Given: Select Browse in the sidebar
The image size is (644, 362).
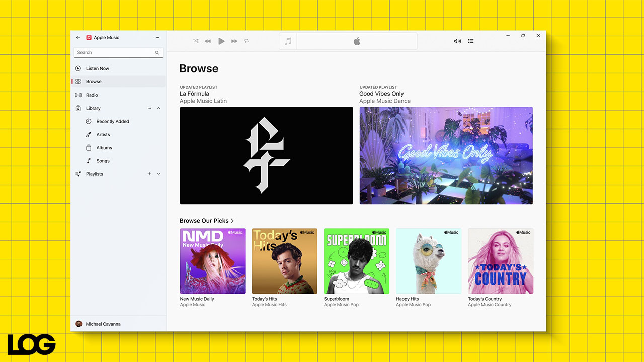Looking at the screenshot, I should click(x=118, y=81).
